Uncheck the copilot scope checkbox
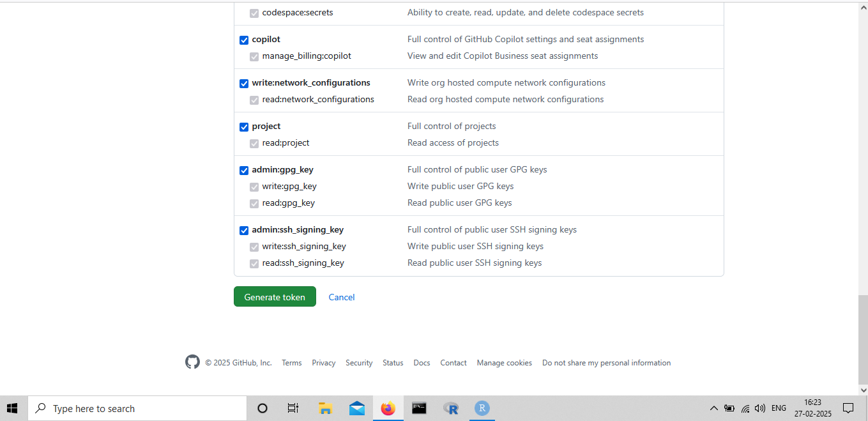Screen dimensions: 868x421 (x=244, y=40)
